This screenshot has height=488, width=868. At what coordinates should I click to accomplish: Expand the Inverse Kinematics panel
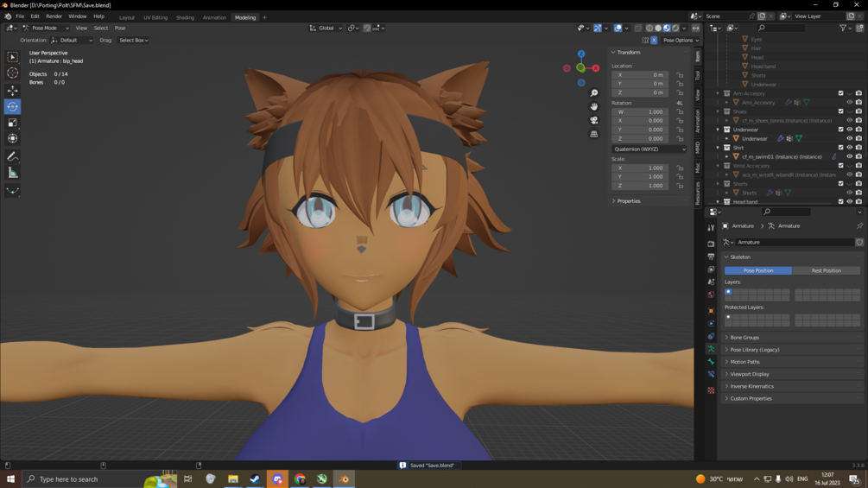pos(751,386)
